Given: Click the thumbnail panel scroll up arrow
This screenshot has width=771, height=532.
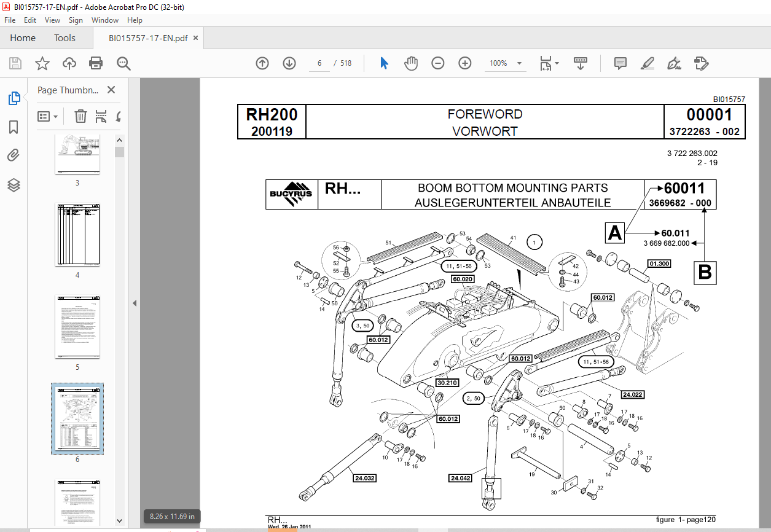Looking at the screenshot, I should [x=120, y=140].
